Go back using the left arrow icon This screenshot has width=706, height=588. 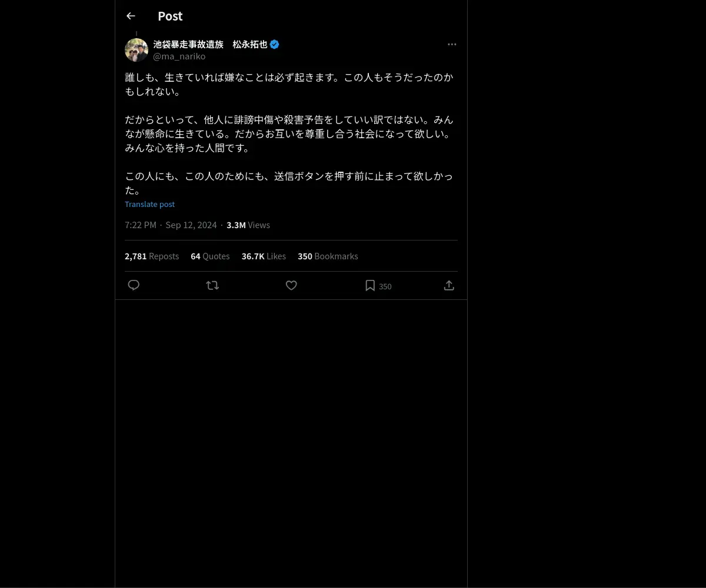pos(131,16)
